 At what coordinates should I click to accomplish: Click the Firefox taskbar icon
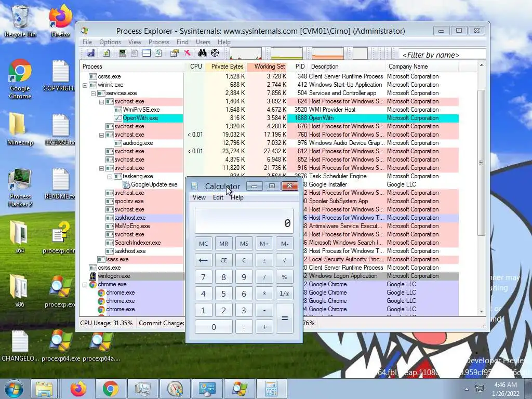pyautogui.click(x=78, y=389)
